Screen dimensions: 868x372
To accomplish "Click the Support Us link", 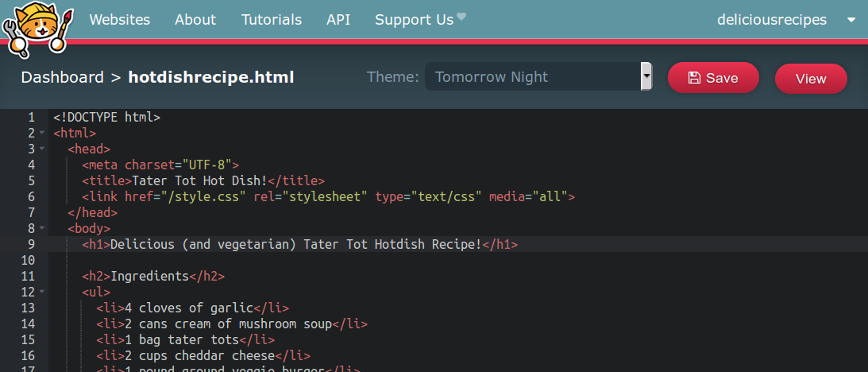I will [x=414, y=20].
